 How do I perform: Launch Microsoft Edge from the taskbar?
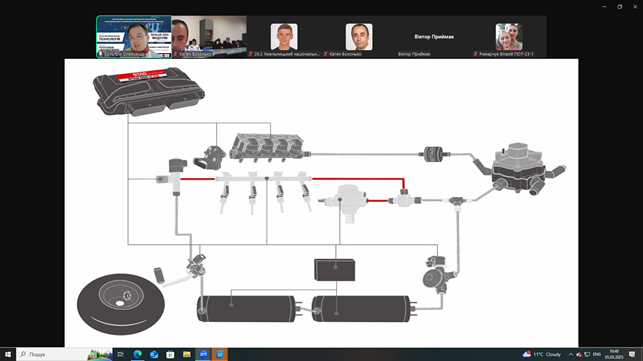[x=137, y=354]
